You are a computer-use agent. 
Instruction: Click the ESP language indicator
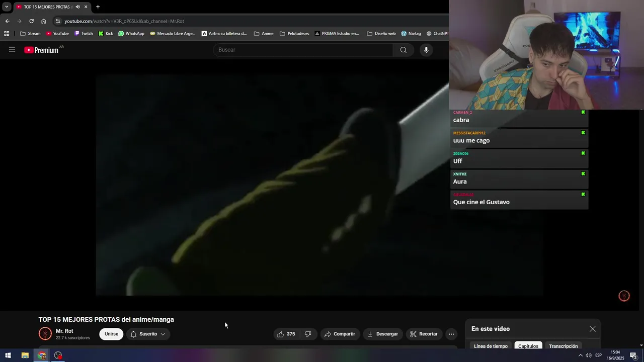(599, 355)
